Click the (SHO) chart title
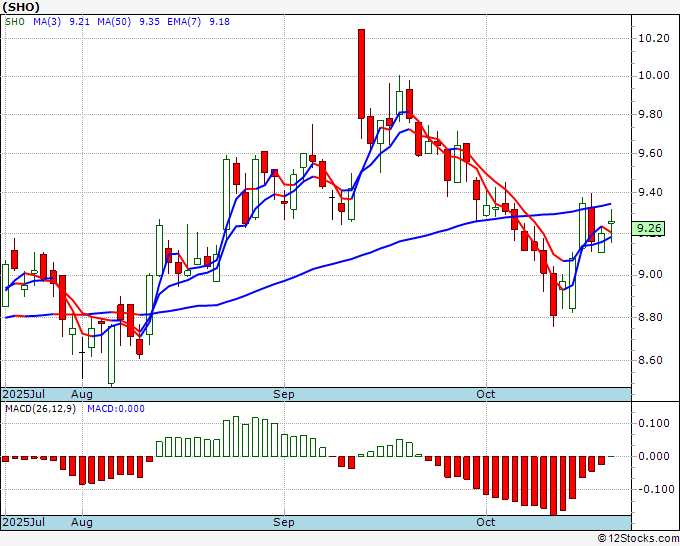The image size is (680, 546). tap(21, 7)
